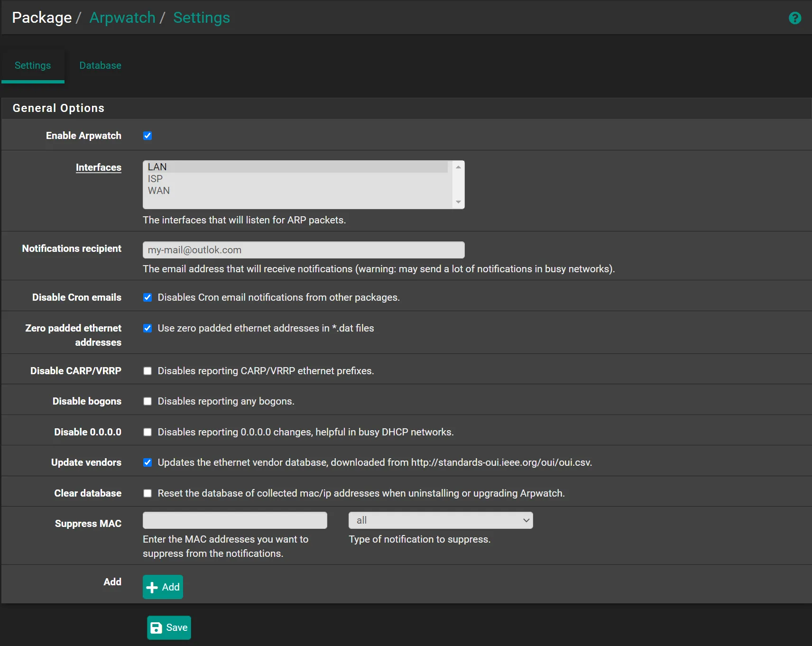This screenshot has width=812, height=646.
Task: Uncheck zero padded ethernet addresses
Action: (148, 328)
